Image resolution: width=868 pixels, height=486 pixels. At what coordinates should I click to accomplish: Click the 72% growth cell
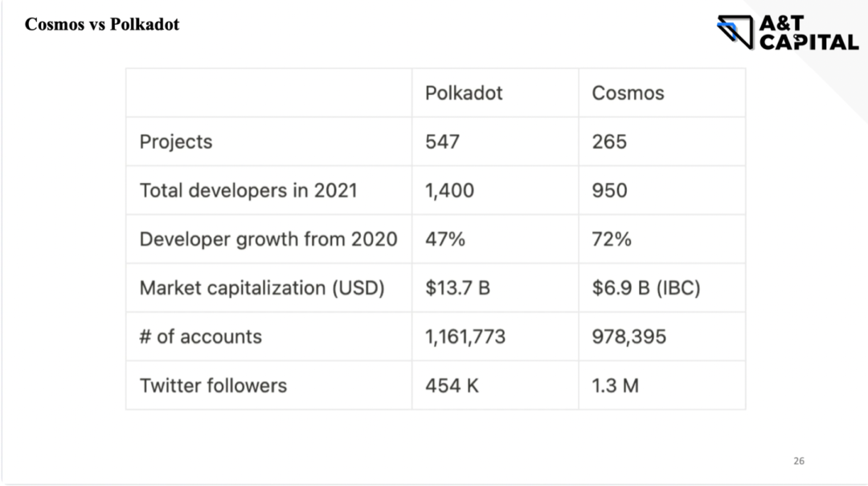pyautogui.click(x=612, y=239)
